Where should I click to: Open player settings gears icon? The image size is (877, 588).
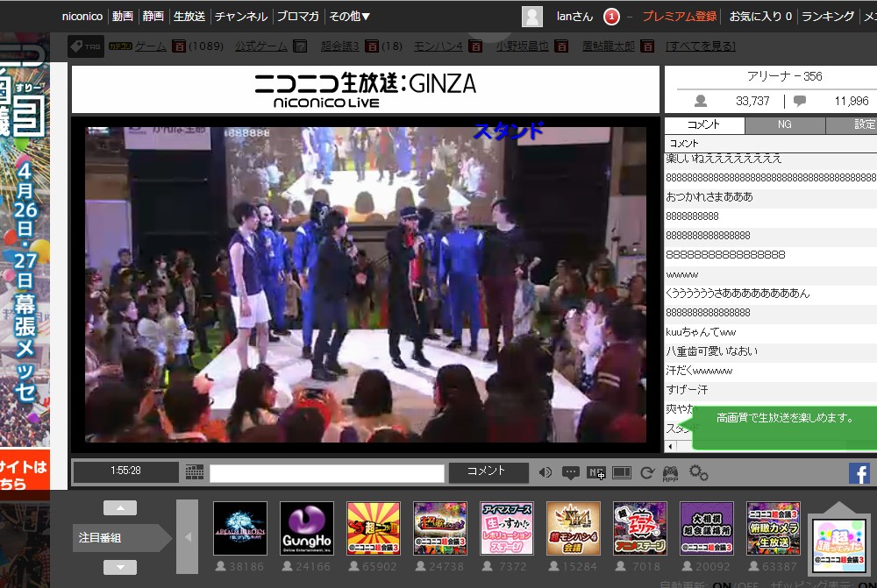(699, 473)
